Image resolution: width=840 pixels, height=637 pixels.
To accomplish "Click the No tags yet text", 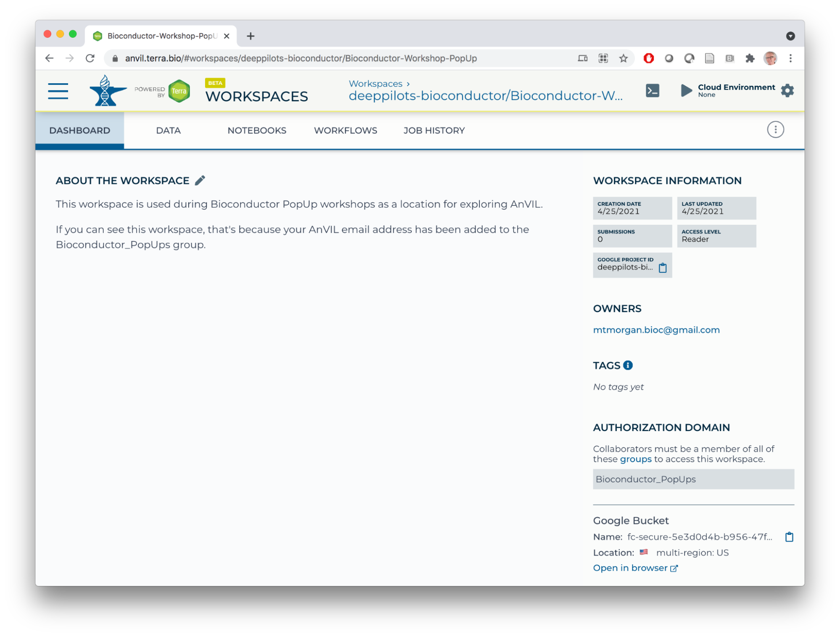I will pyautogui.click(x=618, y=387).
